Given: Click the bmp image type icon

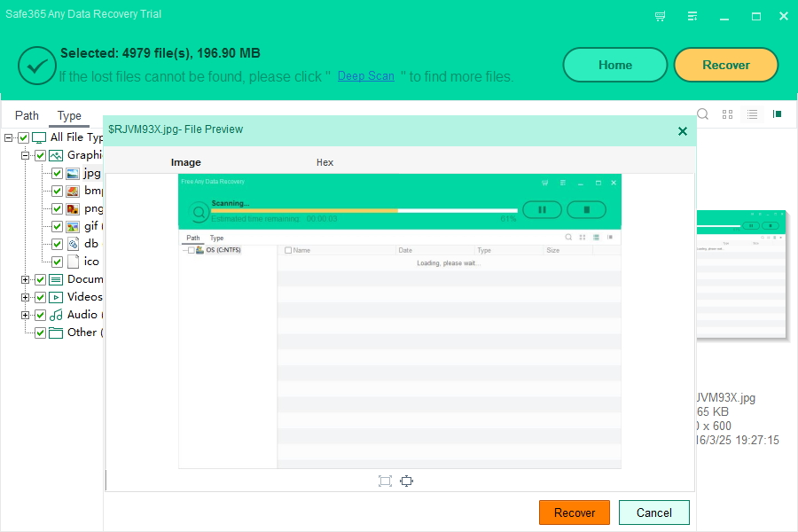Looking at the screenshot, I should point(73,192).
